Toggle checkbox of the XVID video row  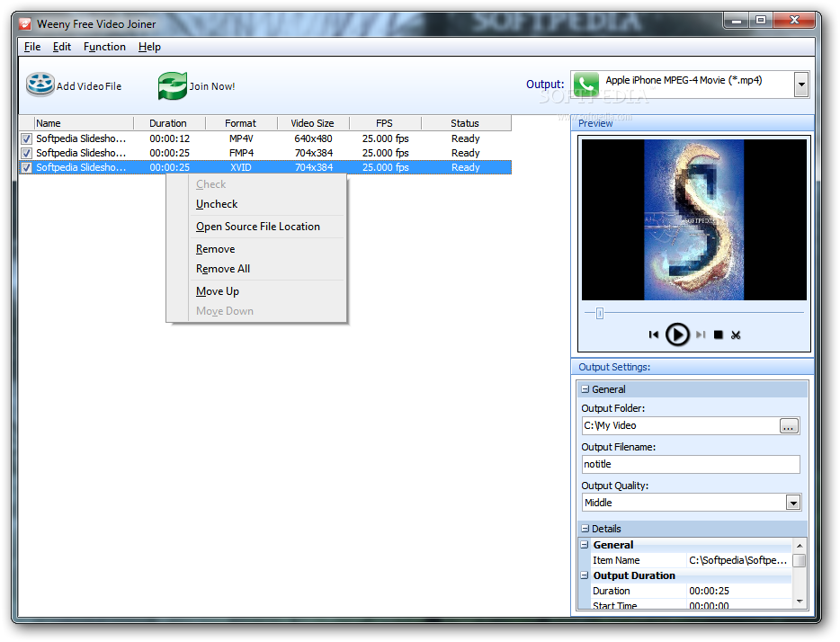26,167
